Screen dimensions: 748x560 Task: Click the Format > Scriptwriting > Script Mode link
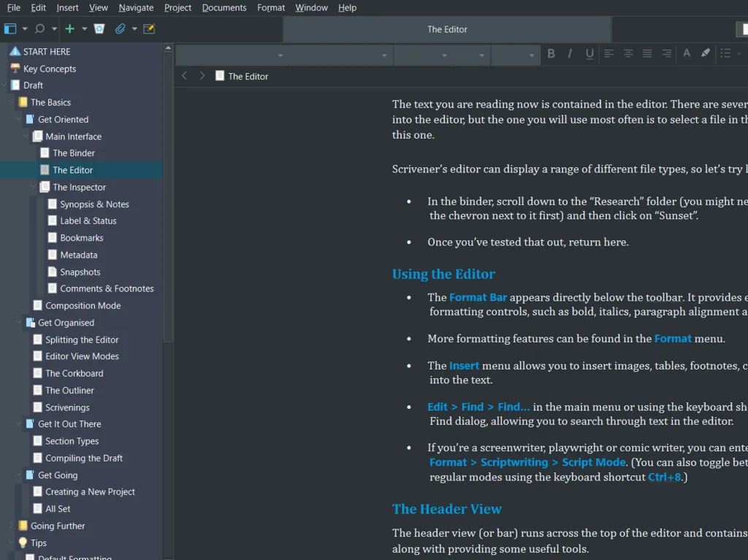click(527, 462)
